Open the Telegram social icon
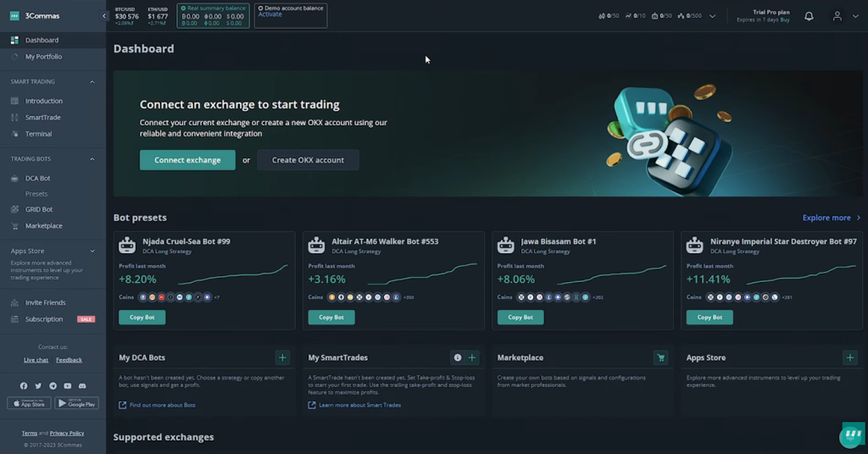This screenshot has width=868, height=454. click(53, 386)
